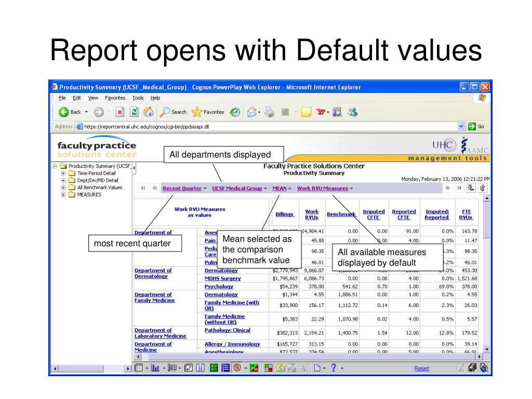This screenshot has width=532, height=399.
Task: Open the File menu
Action: tap(62, 98)
